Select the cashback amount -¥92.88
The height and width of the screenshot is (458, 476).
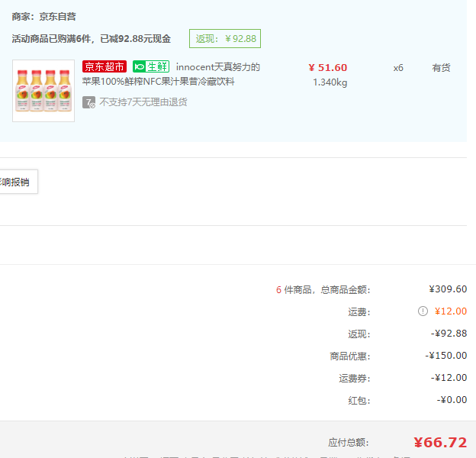click(x=449, y=333)
